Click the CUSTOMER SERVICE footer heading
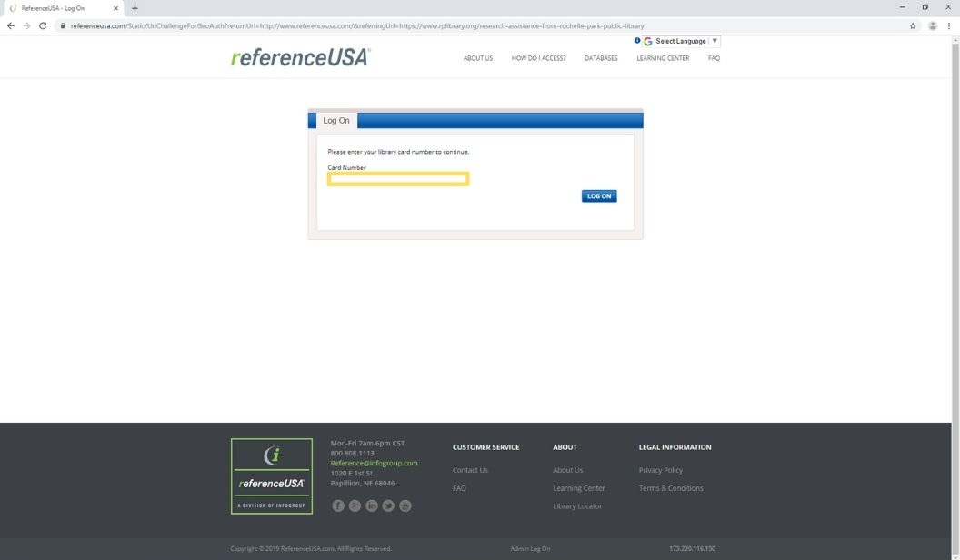The width and height of the screenshot is (960, 560). (485, 447)
